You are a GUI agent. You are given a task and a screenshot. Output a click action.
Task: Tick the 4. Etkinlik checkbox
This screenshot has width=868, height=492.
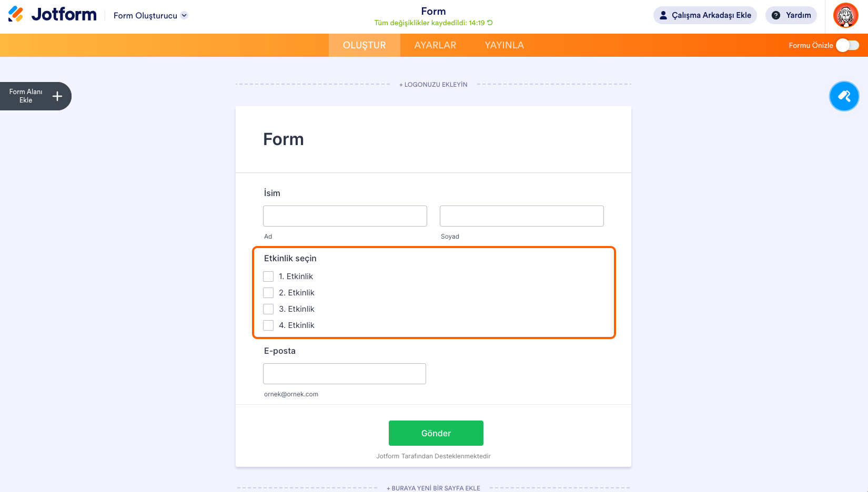click(268, 325)
